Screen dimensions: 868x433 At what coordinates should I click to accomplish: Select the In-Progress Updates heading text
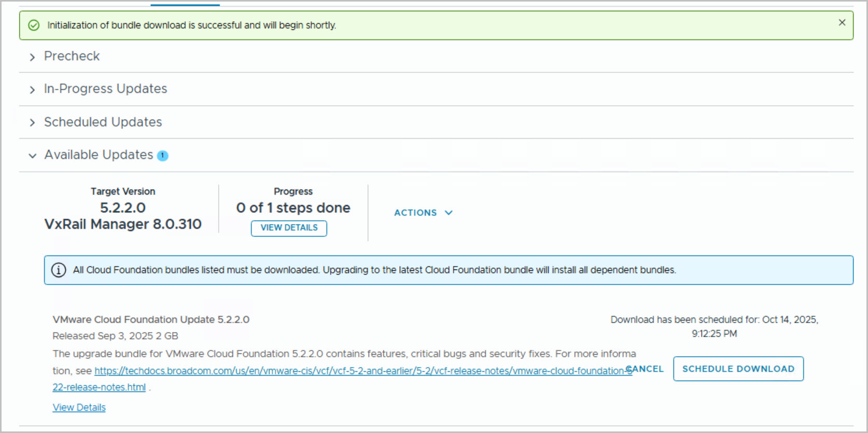105,89
